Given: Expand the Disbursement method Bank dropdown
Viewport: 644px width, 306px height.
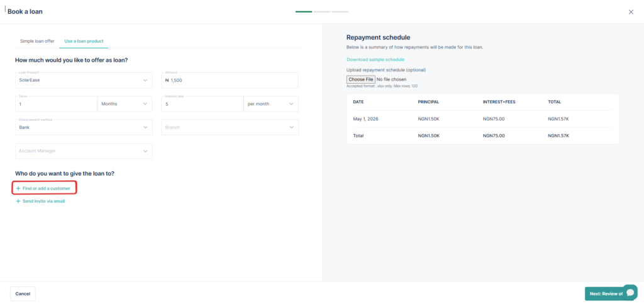Looking at the screenshot, I should coord(84,127).
